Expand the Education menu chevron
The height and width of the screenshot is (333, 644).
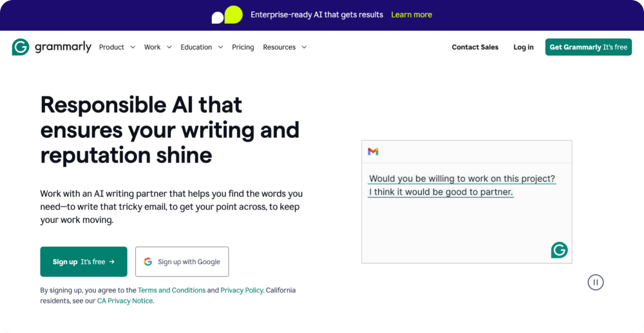click(x=220, y=47)
